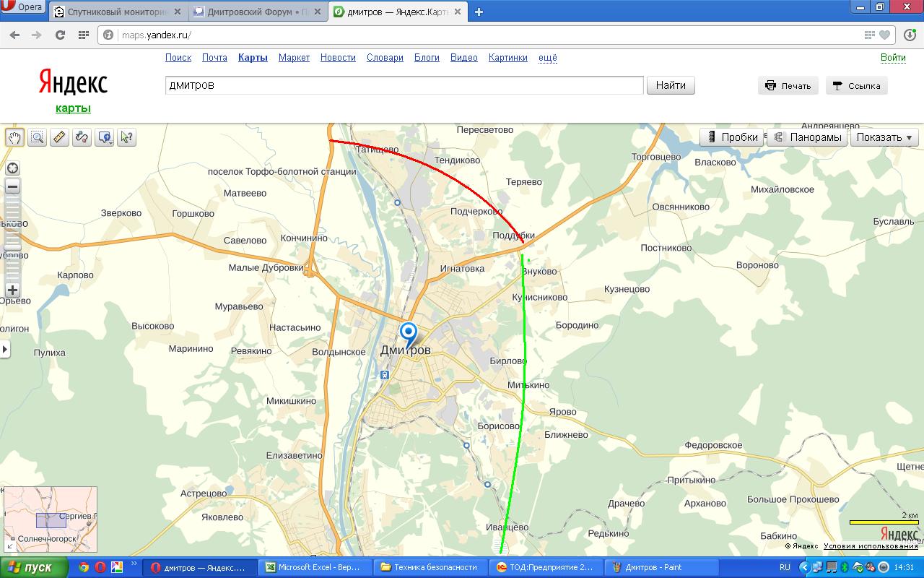
Task: Zoom out with the minus button
Action: 12,186
